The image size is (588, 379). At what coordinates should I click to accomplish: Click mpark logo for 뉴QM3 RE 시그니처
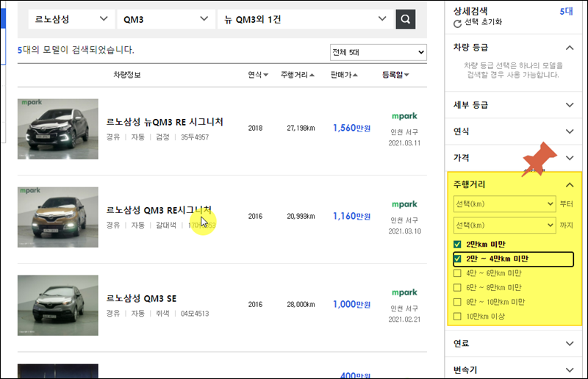404,116
